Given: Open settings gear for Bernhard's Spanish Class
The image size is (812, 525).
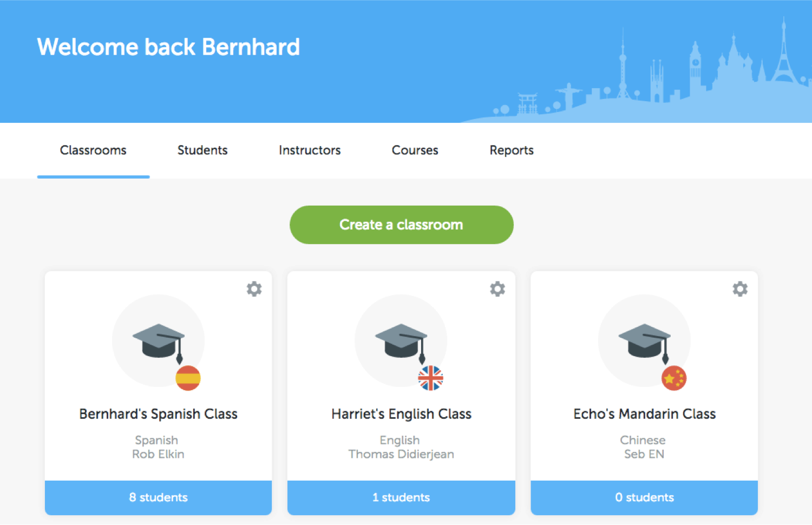Looking at the screenshot, I should pyautogui.click(x=254, y=289).
